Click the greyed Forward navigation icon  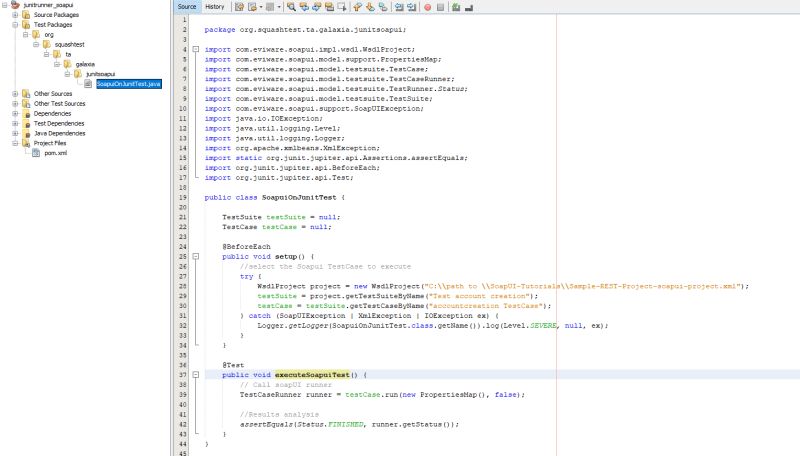pos(270,7)
